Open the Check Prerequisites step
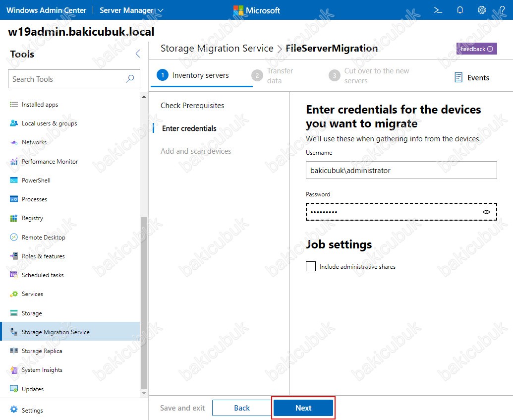This screenshot has height=420, width=513. tap(192, 106)
